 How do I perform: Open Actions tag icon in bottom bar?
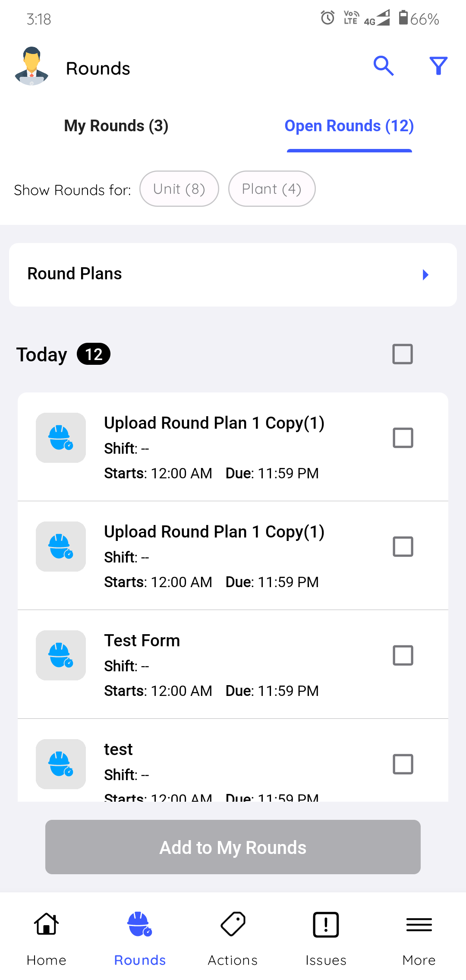tap(233, 937)
